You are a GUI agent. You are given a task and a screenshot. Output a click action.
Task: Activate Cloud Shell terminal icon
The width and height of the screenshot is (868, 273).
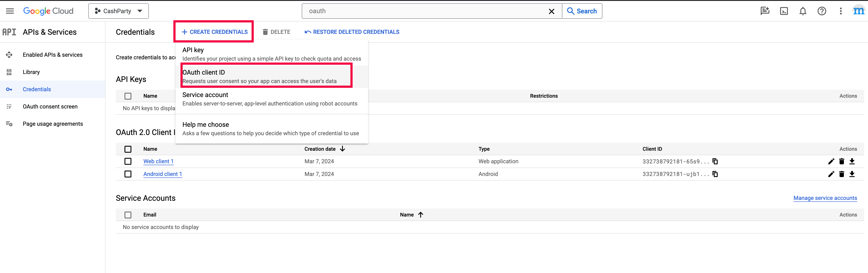click(x=784, y=11)
